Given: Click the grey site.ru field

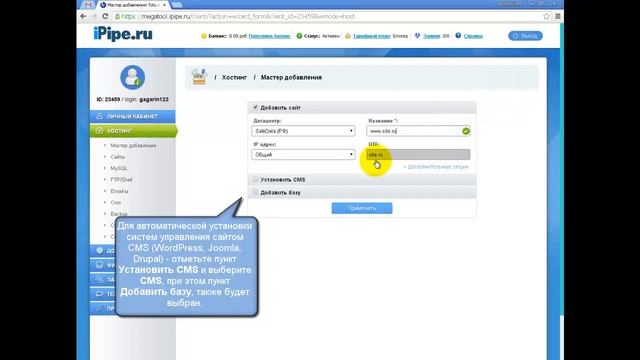Looking at the screenshot, I should [418, 155].
